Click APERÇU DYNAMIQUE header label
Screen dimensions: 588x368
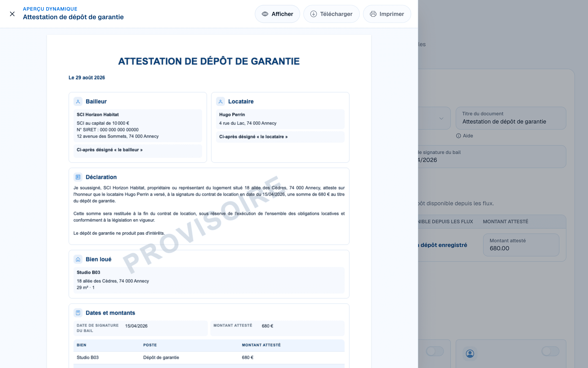point(50,9)
